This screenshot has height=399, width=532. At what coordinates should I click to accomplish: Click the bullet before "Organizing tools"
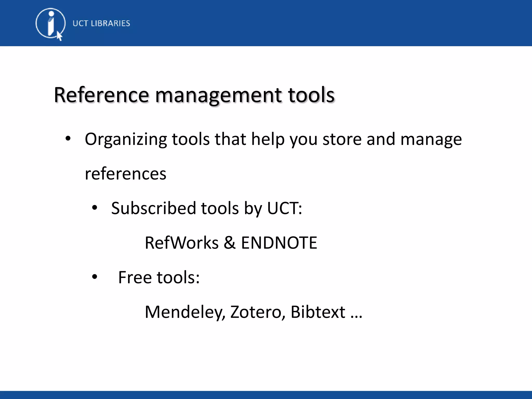pyautogui.click(x=68, y=139)
